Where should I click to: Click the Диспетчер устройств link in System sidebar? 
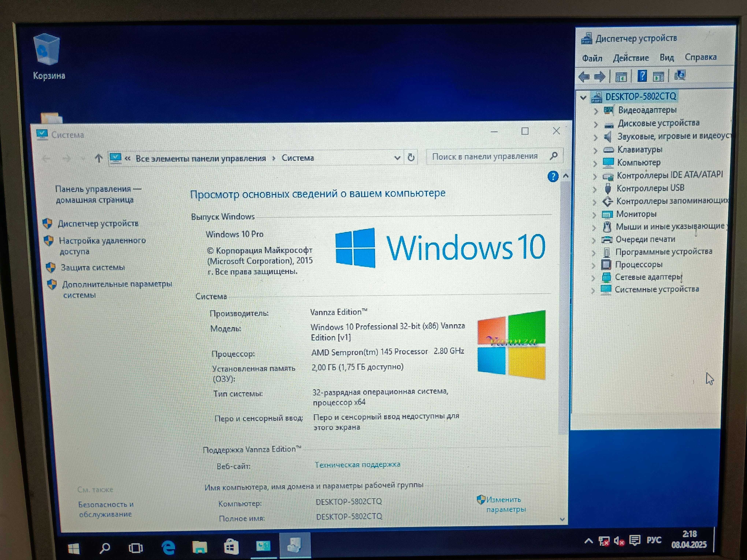(x=98, y=223)
